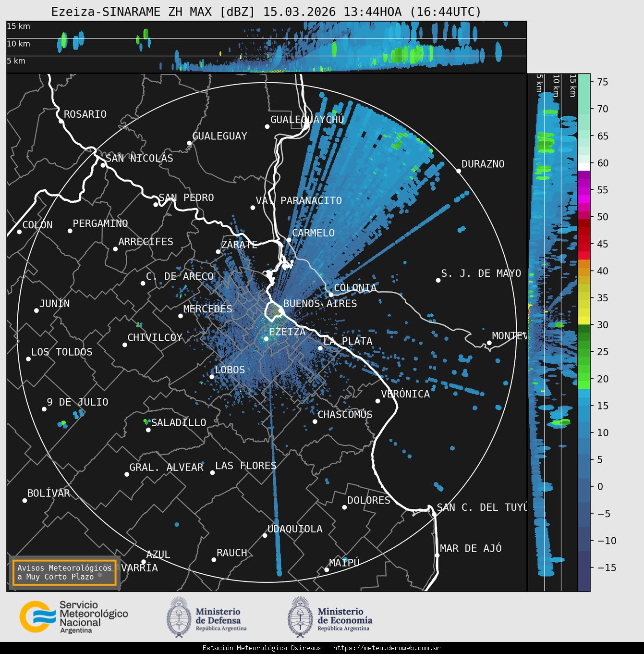Click the Saladillo city marker dot
Screen dimensions: 644x654
[148, 430]
